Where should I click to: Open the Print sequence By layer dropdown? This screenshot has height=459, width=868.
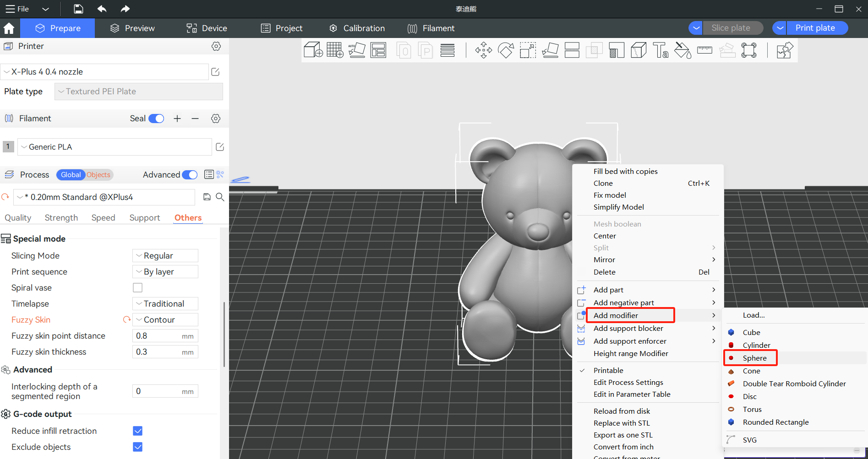point(165,271)
